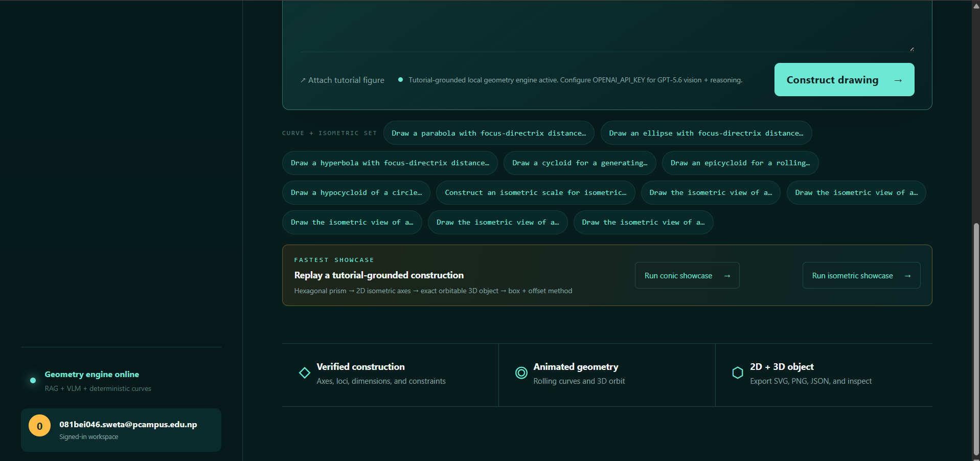Choose the hyperbola focus-directrix prompt chip

click(x=390, y=163)
